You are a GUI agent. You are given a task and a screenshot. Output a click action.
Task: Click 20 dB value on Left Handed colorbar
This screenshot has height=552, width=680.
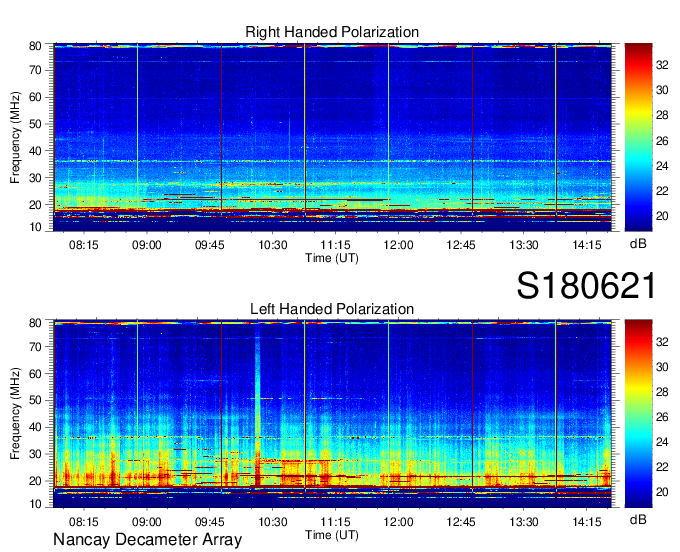[x=662, y=492]
